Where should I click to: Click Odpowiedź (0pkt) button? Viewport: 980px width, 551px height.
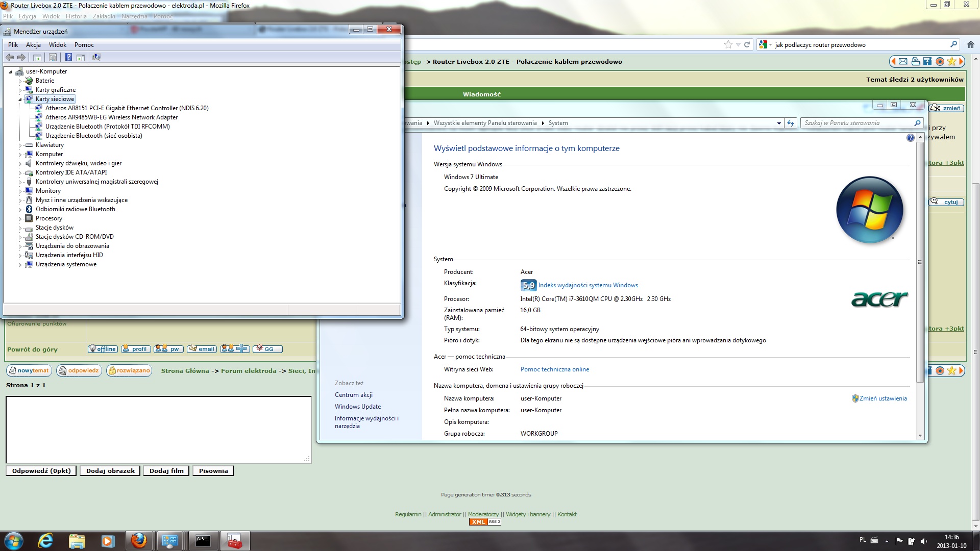click(41, 471)
